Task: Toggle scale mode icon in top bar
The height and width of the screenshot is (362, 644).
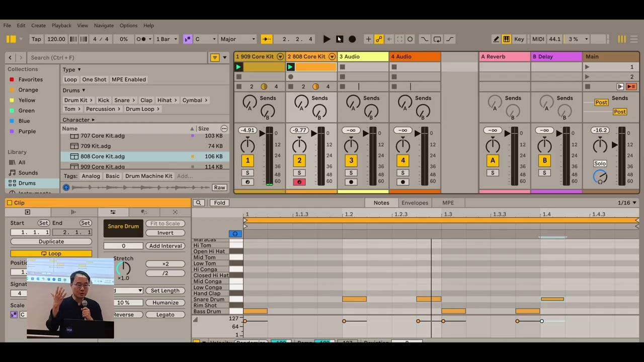Action: click(x=188, y=39)
